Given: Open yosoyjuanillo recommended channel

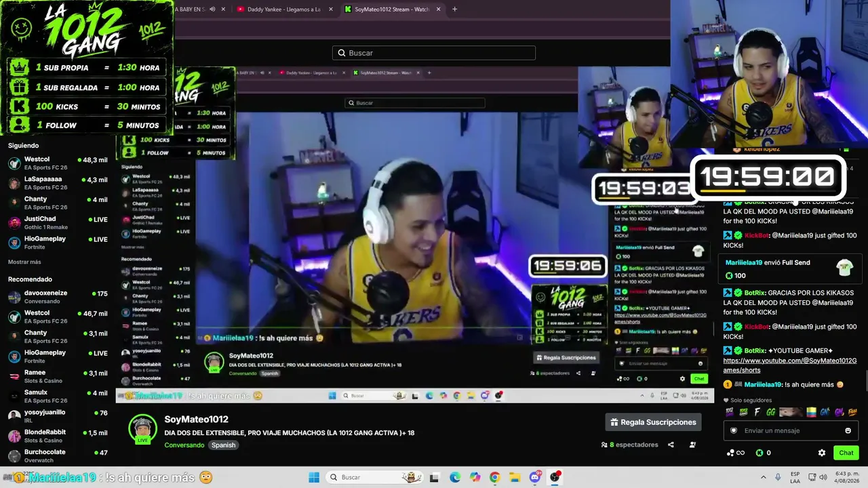Looking at the screenshot, I should (x=58, y=415).
